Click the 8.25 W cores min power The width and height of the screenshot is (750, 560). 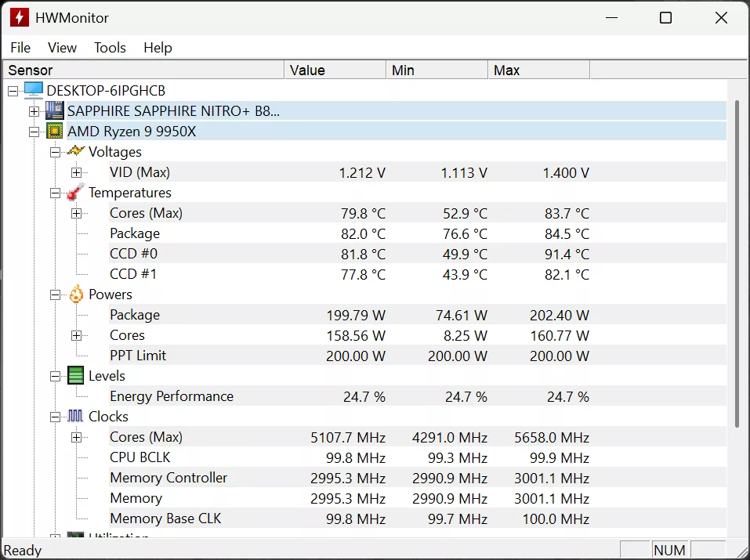(x=466, y=336)
